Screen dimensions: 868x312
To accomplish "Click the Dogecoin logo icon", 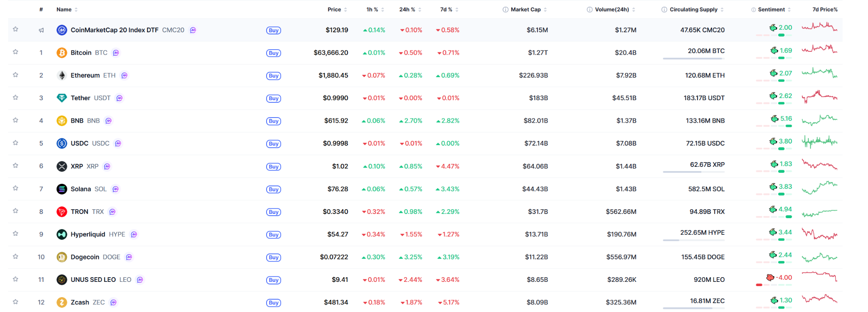I will click(x=62, y=257).
